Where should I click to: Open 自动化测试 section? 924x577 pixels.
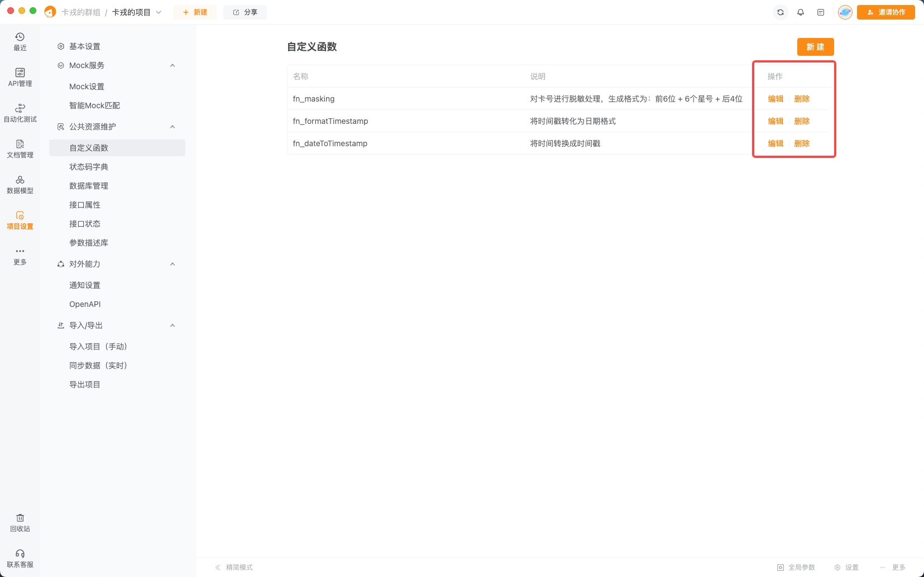click(x=20, y=113)
